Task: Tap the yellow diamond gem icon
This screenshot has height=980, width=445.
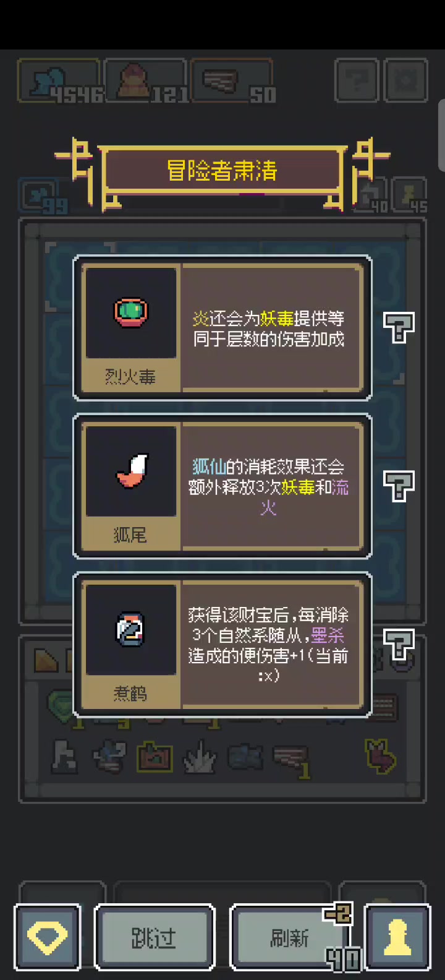Action: (x=48, y=937)
